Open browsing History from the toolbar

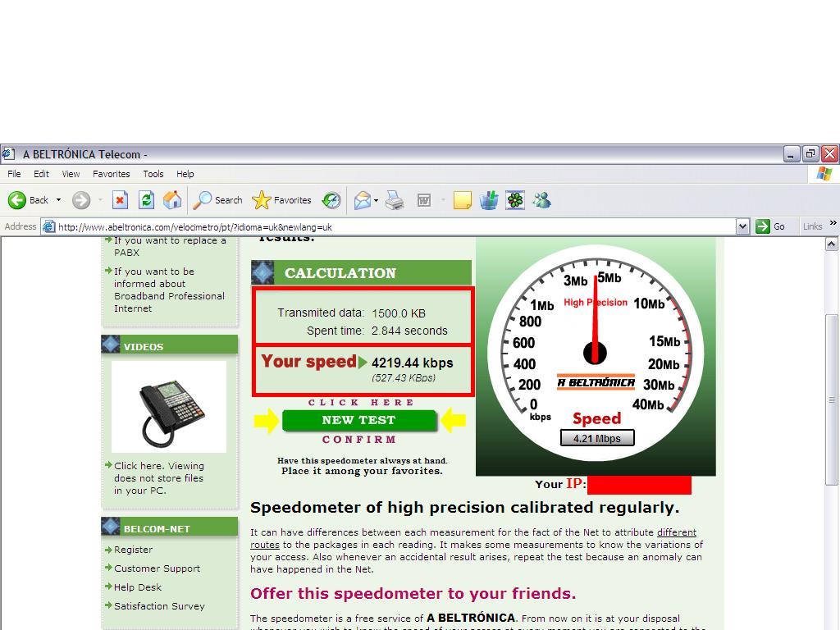click(x=331, y=200)
